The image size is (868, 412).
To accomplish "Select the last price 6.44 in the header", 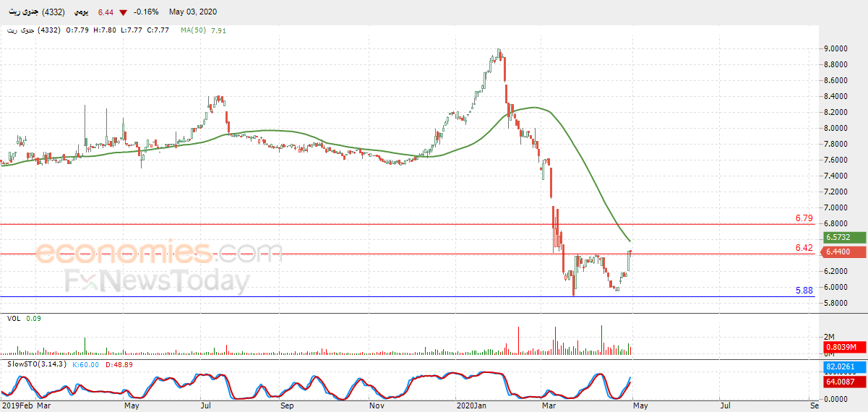I will pos(106,12).
